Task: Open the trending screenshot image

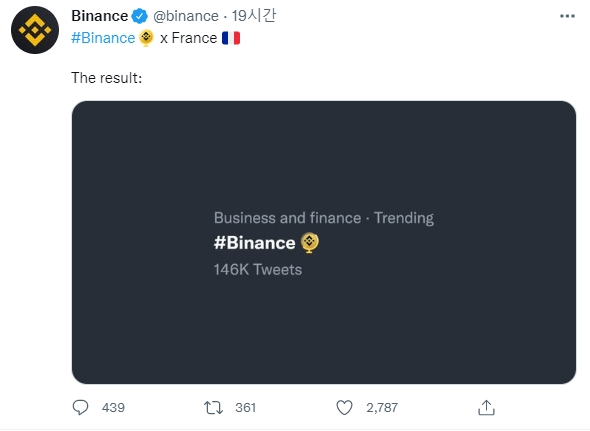Action: point(324,242)
